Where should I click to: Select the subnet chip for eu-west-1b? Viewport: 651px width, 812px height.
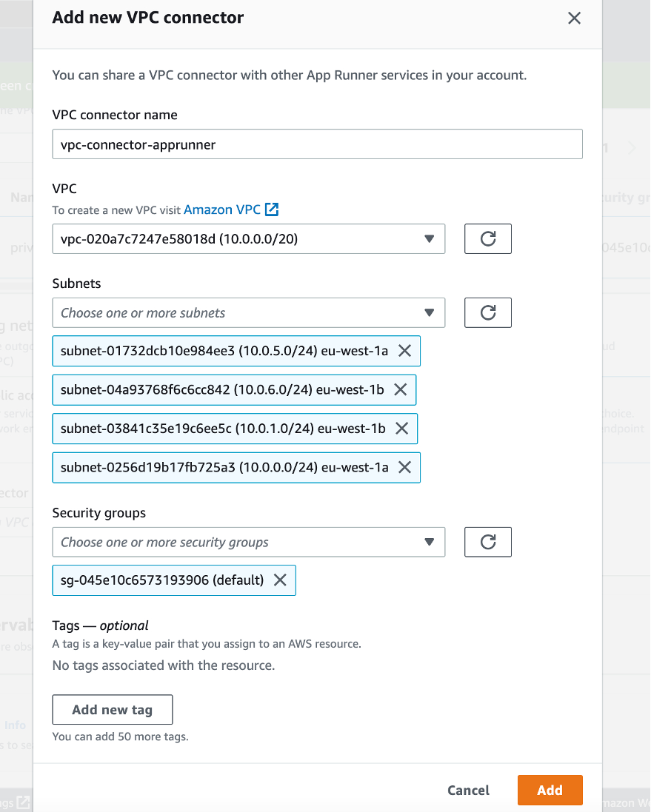222,389
